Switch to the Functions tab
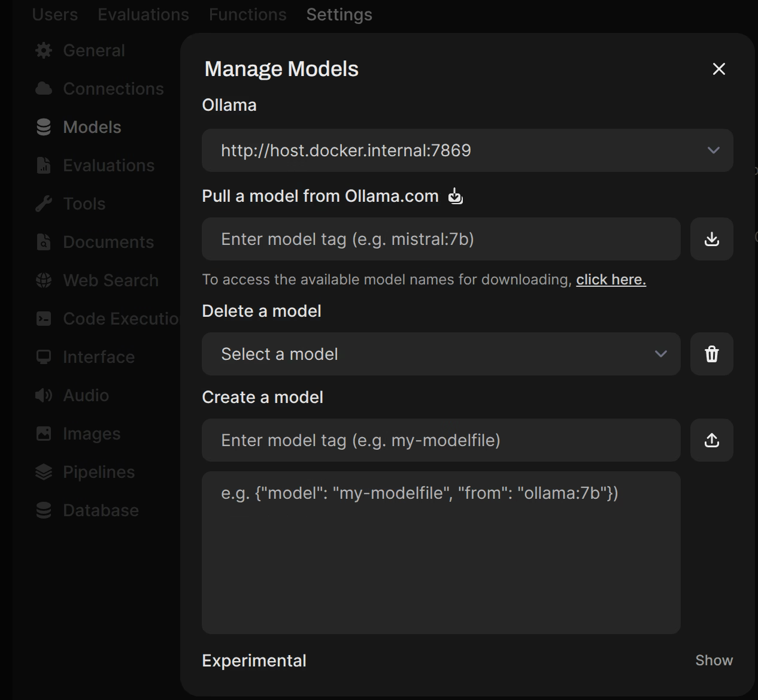Screen dimensions: 758x700 coord(248,14)
